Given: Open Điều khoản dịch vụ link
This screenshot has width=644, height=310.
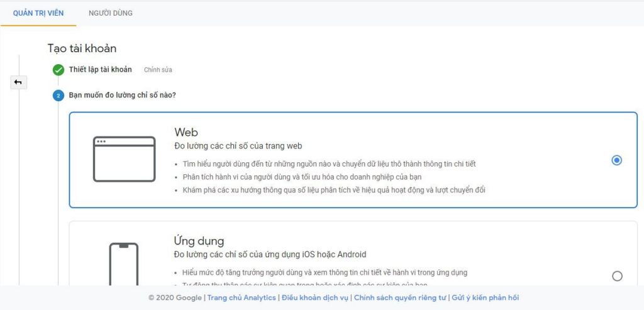Looking at the screenshot, I should (x=315, y=298).
